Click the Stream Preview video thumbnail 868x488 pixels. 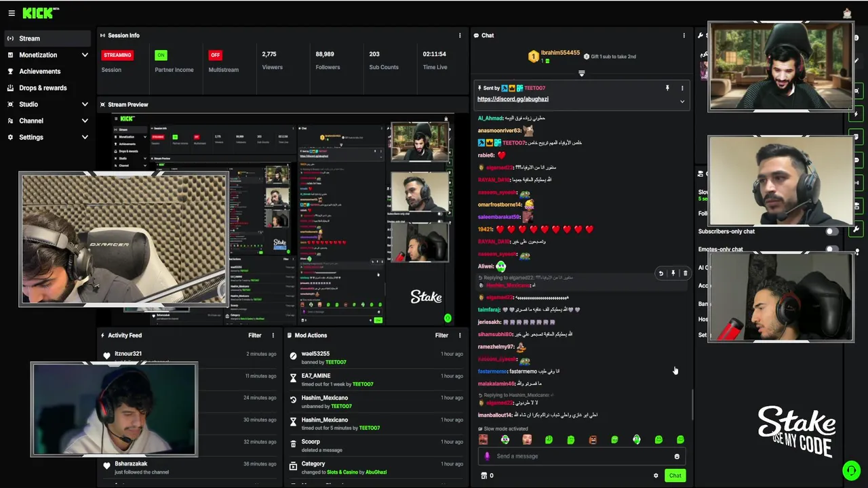[x=283, y=220]
